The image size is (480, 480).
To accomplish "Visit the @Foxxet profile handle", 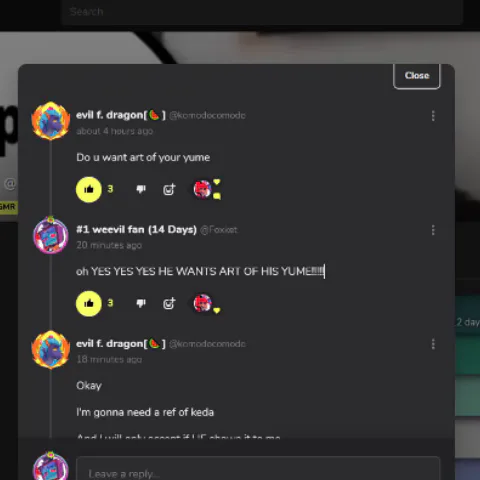I will [x=219, y=230].
